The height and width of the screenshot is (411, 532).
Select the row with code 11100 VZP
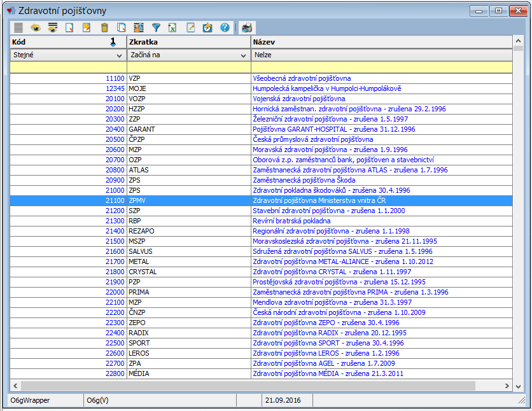[x=191, y=78]
